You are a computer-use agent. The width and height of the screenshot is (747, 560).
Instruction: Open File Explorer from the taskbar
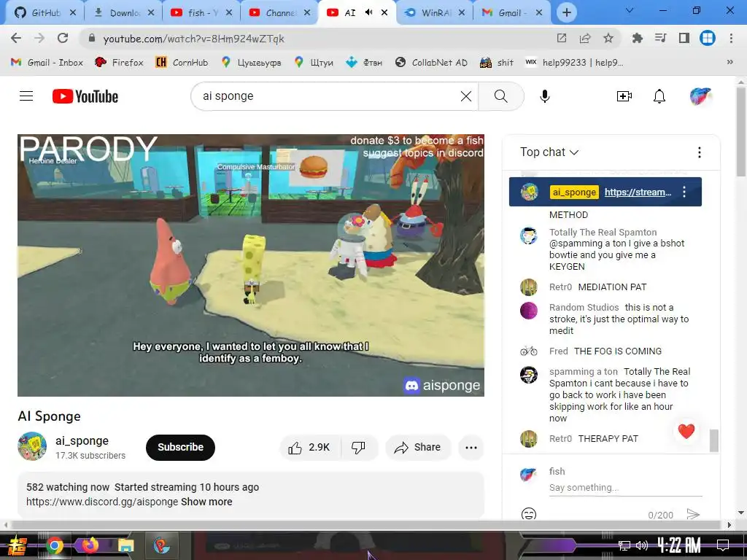point(125,545)
